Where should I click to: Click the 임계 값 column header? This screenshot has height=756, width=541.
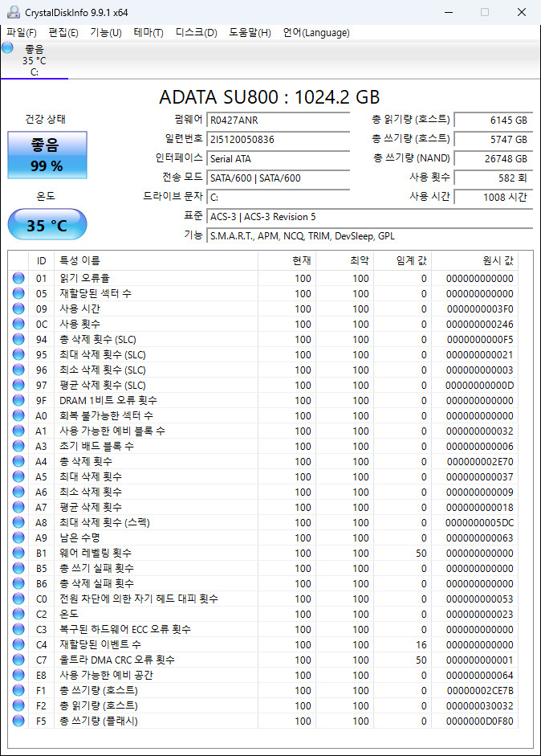tap(402, 261)
